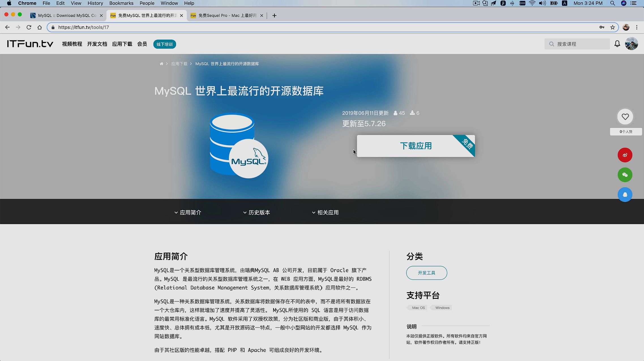
Task: Click the 0个人赞 like count label
Action: (x=626, y=132)
